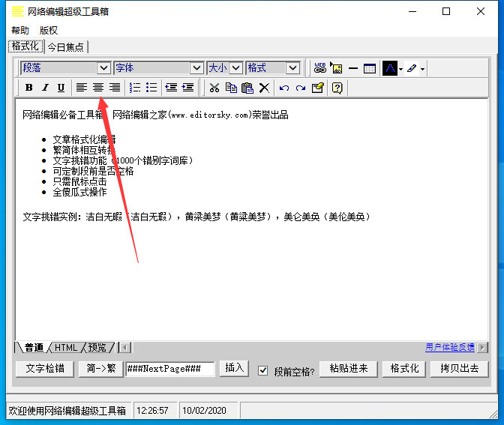Paste from clipboard icon
The image size is (504, 425).
tap(247, 88)
